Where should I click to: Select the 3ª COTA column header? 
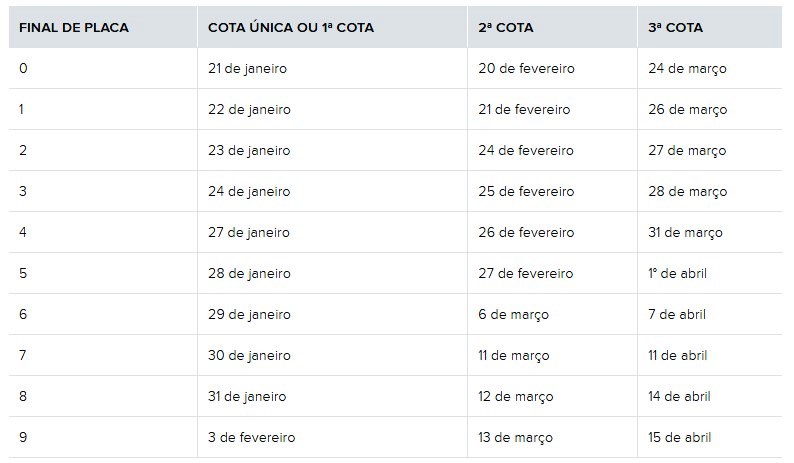pos(675,28)
